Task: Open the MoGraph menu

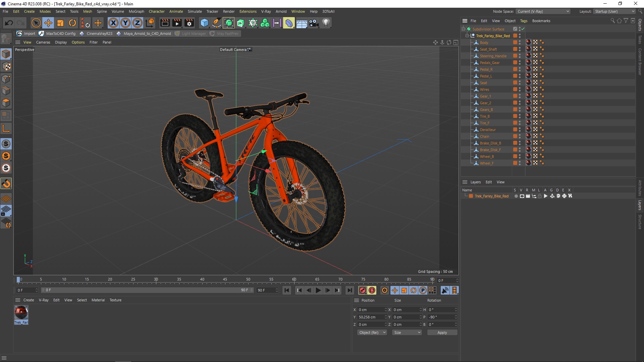Action: 136,11
